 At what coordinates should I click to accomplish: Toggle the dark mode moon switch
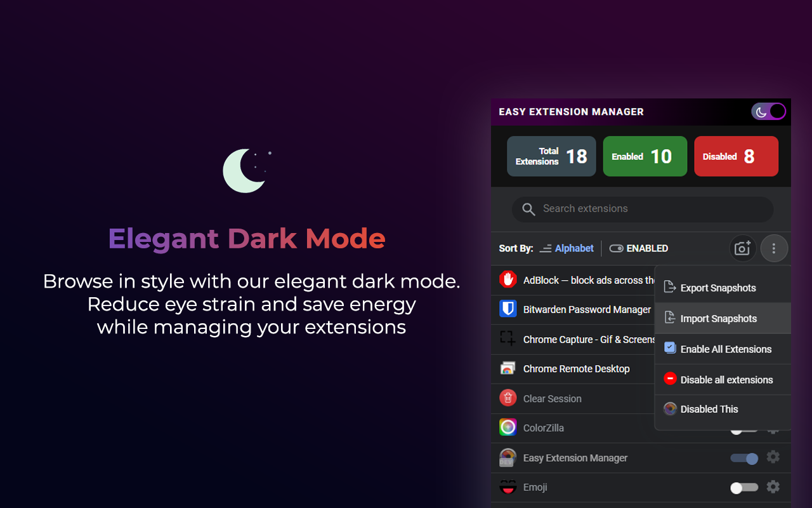pos(768,112)
